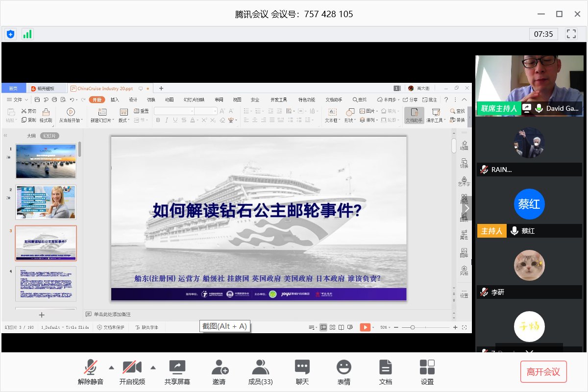Start slideshow with 从当前开始
The width and height of the screenshot is (588, 392).
(x=71, y=116)
